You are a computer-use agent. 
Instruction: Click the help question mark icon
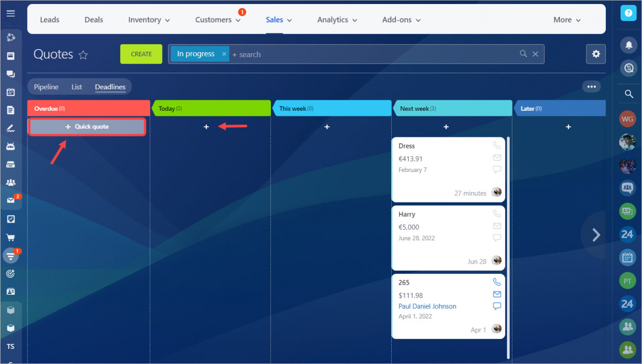(628, 13)
